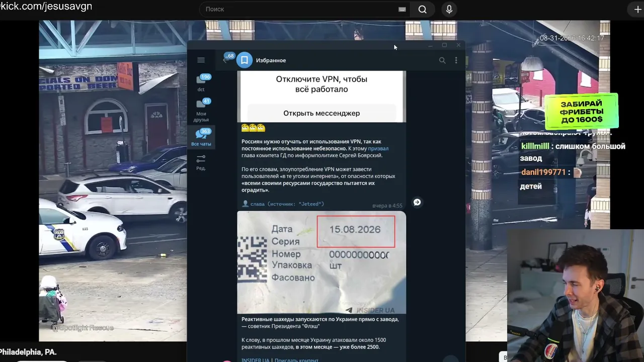Select the Мои друзья chat folder

[201, 110]
